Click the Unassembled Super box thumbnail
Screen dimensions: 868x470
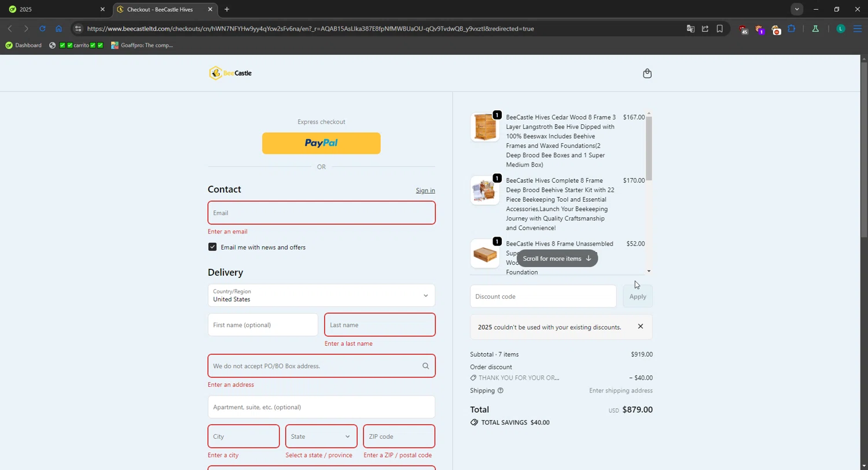pos(485,253)
